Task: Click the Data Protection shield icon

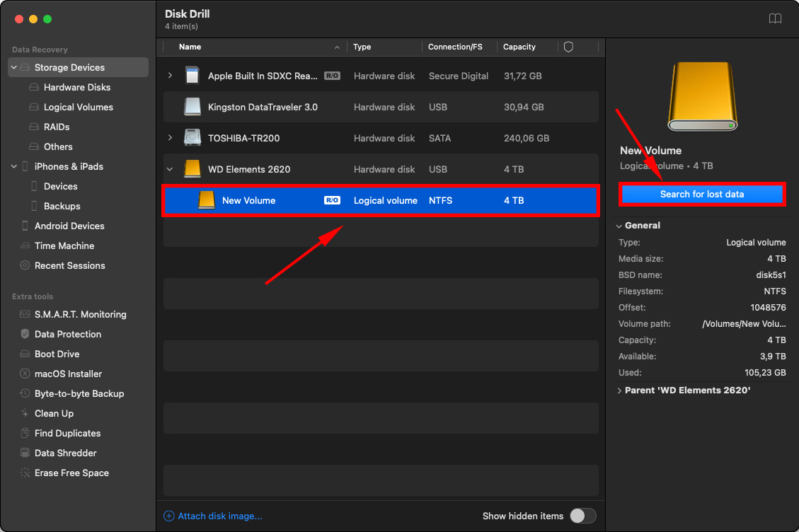Action: tap(25, 334)
